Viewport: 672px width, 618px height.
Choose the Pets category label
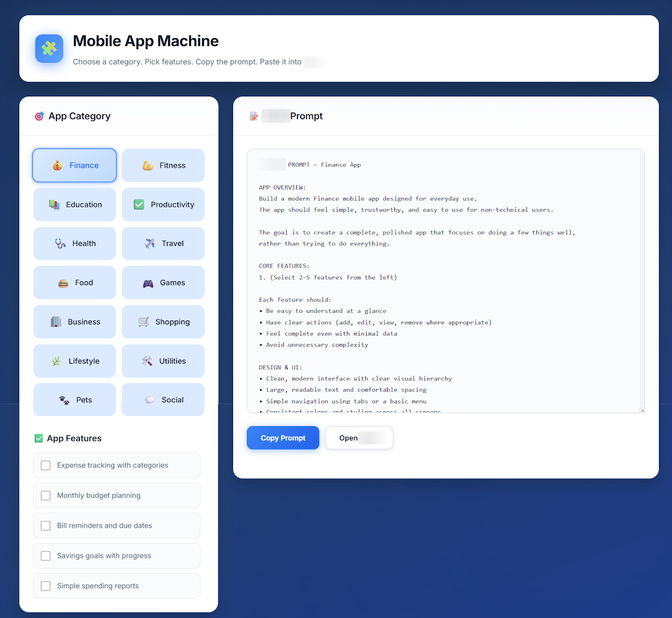[84, 400]
